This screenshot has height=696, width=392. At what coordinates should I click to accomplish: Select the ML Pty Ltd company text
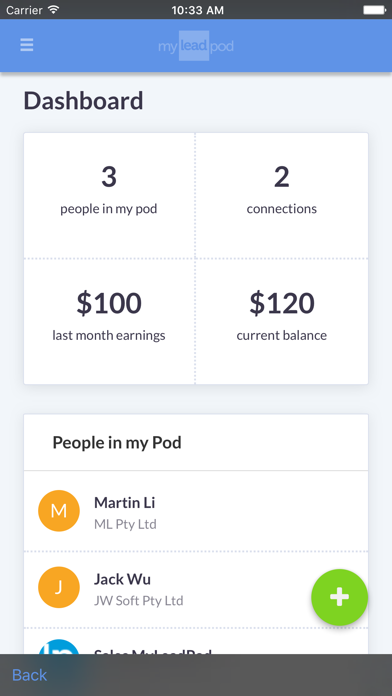pos(125,525)
